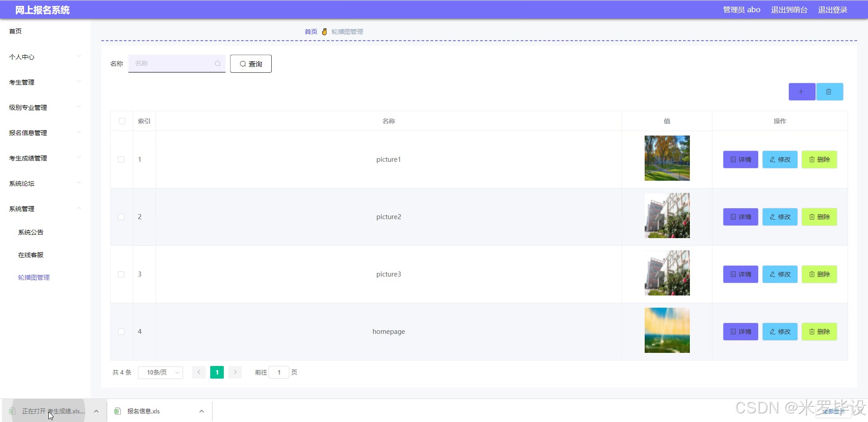Image resolution: width=868 pixels, height=422 pixels.
Task: Open the 10条/页 page size dropdown
Action: pyautogui.click(x=160, y=372)
